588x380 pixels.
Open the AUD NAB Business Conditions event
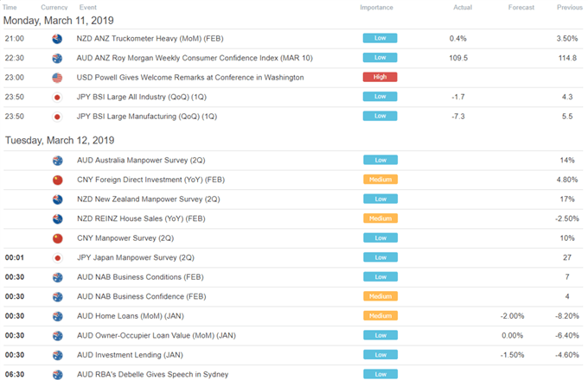pyautogui.click(x=140, y=277)
